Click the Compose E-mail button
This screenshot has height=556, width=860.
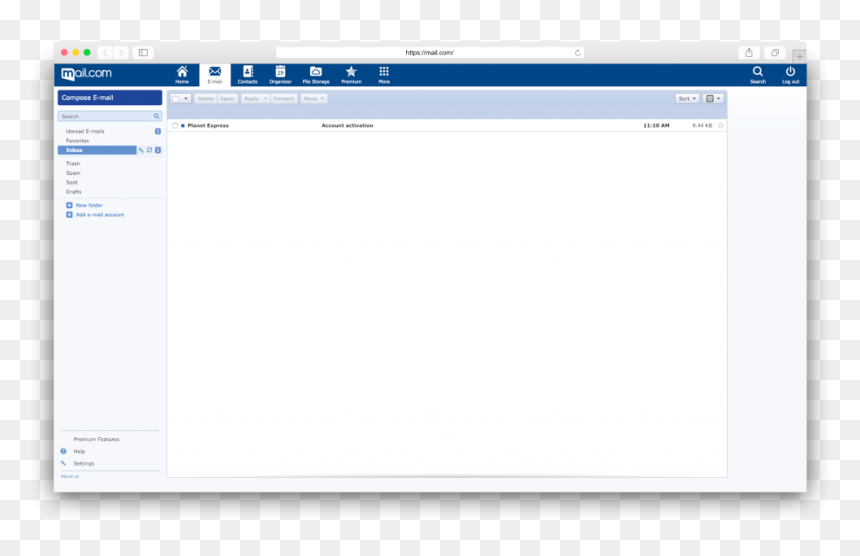110,98
